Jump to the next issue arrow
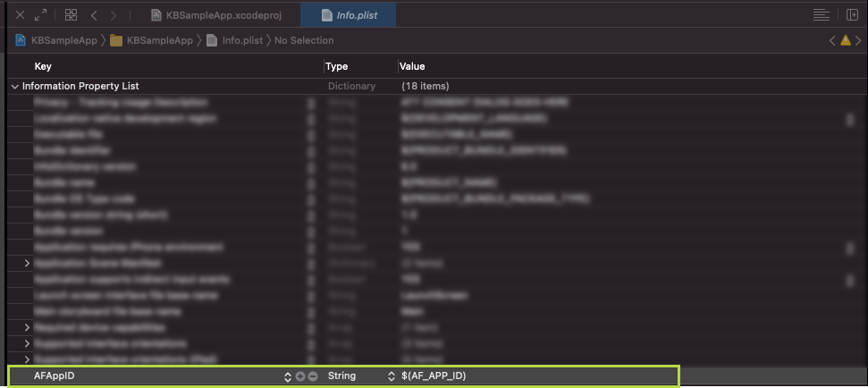The image size is (868, 388). 858,40
